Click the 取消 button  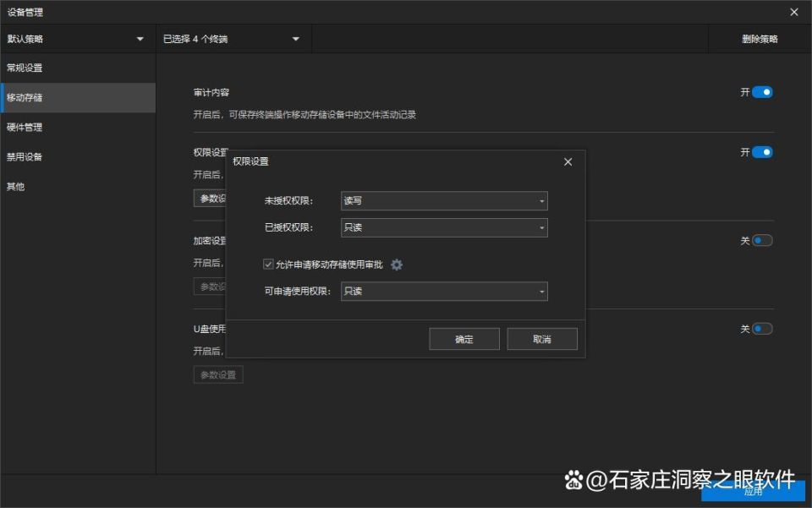click(x=542, y=339)
